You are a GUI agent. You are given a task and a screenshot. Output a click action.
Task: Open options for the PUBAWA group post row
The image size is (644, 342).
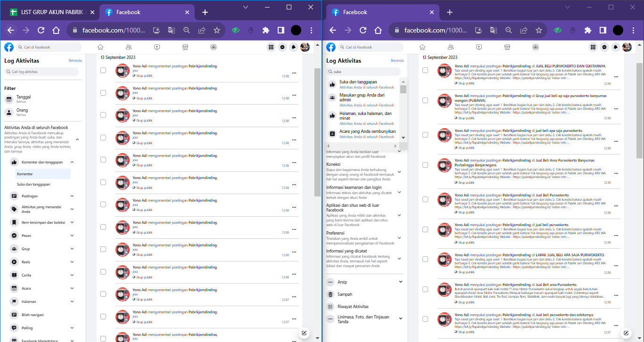616,108
